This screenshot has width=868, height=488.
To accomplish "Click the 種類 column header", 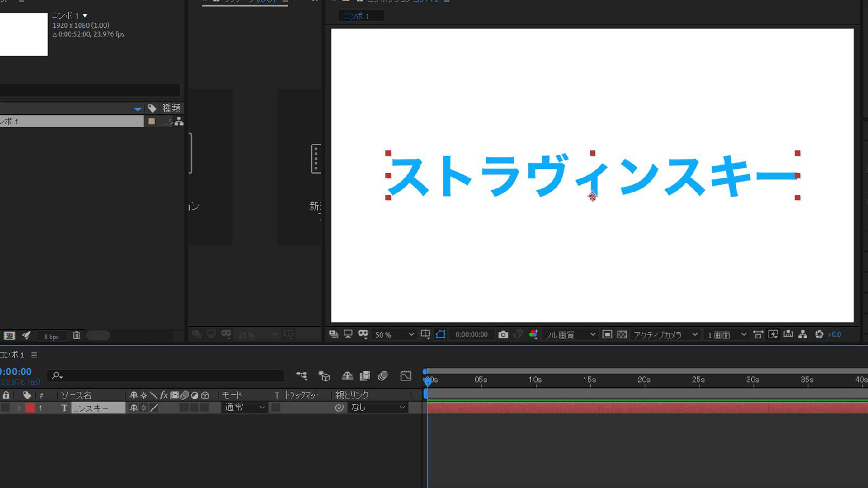I will 171,108.
